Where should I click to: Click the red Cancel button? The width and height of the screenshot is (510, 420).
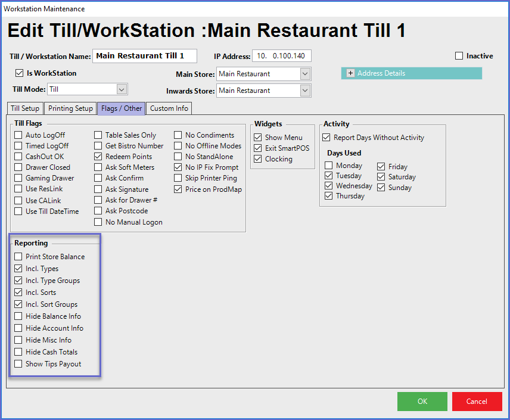477,401
